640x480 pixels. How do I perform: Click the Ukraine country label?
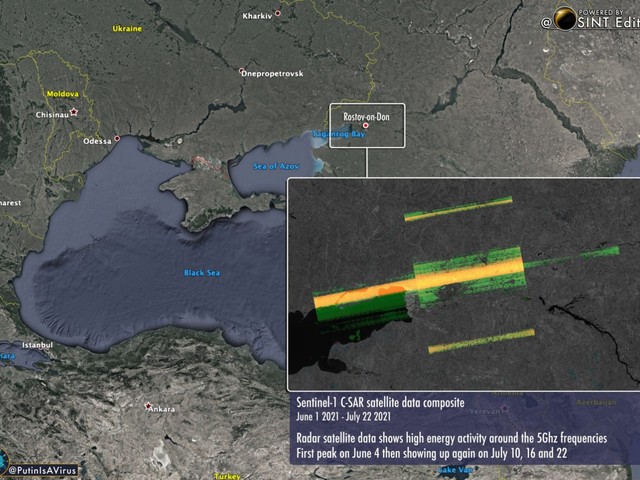tap(127, 29)
